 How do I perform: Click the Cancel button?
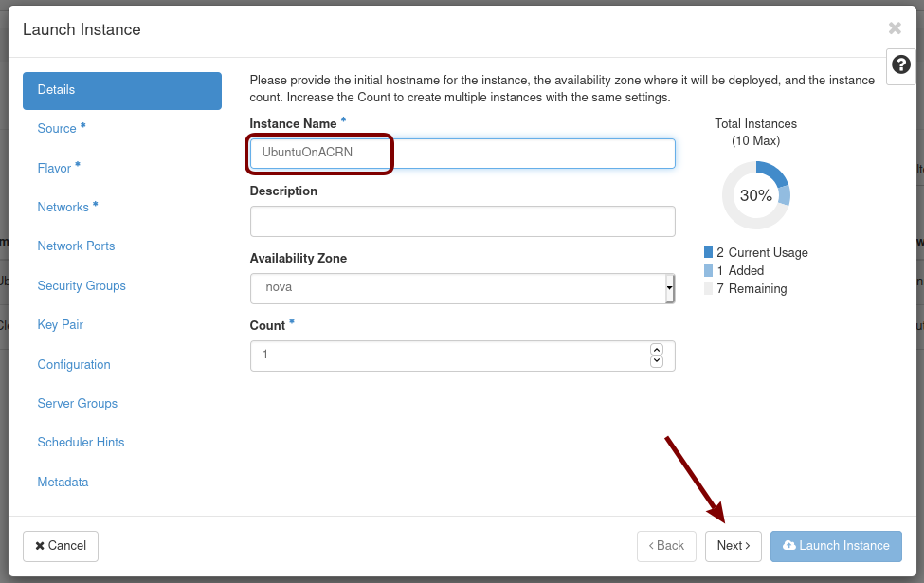pos(61,546)
